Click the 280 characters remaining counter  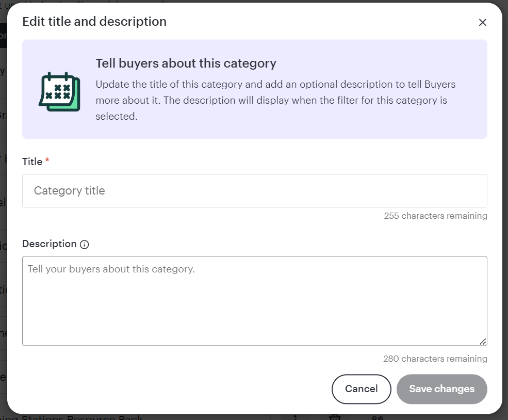(x=435, y=359)
